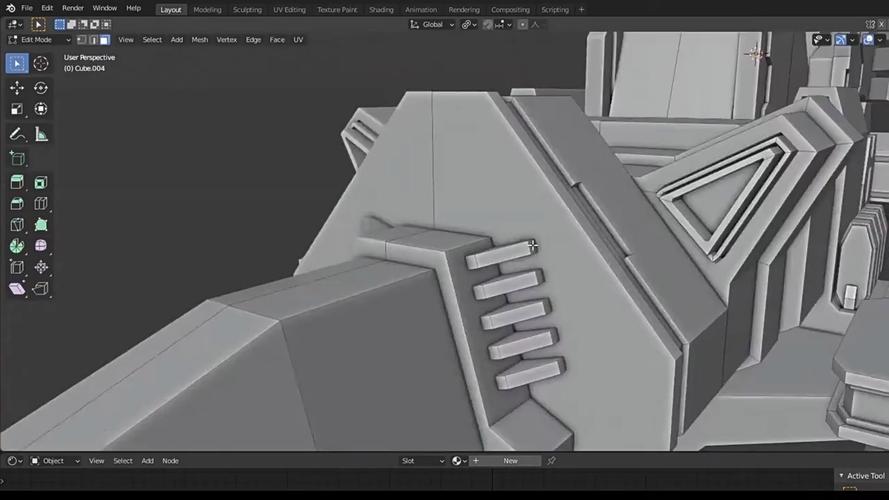Enable edge select mode

tap(93, 40)
